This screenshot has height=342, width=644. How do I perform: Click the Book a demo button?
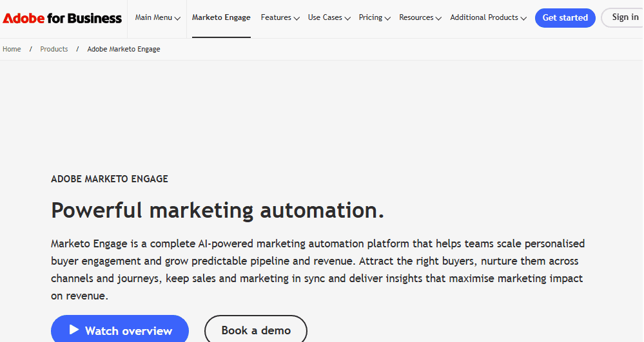(256, 330)
